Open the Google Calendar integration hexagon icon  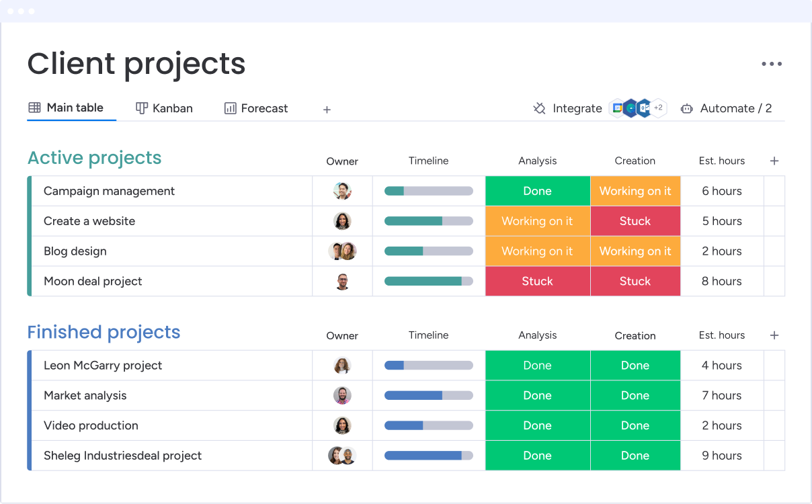[617, 108]
